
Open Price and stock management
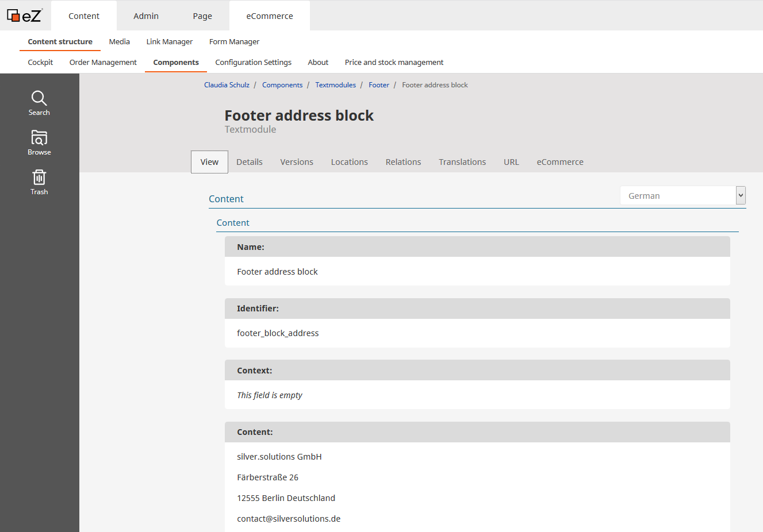point(394,63)
